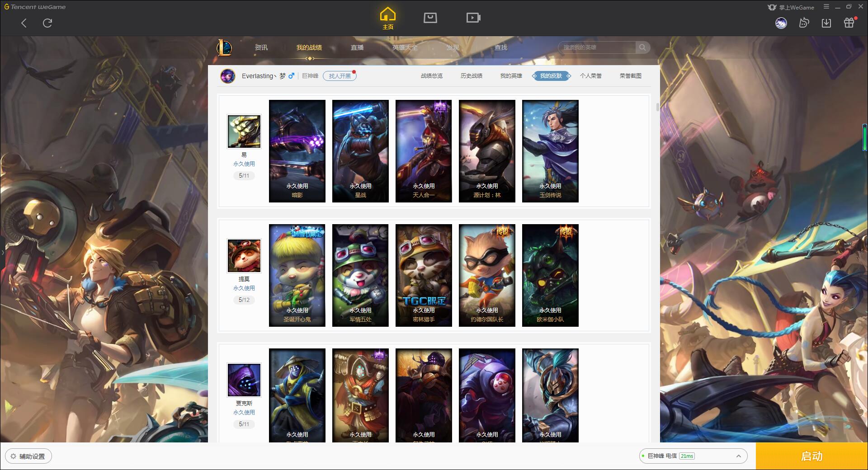Click the green side handle at right edge
The width and height of the screenshot is (868, 470).
pyautogui.click(x=865, y=137)
